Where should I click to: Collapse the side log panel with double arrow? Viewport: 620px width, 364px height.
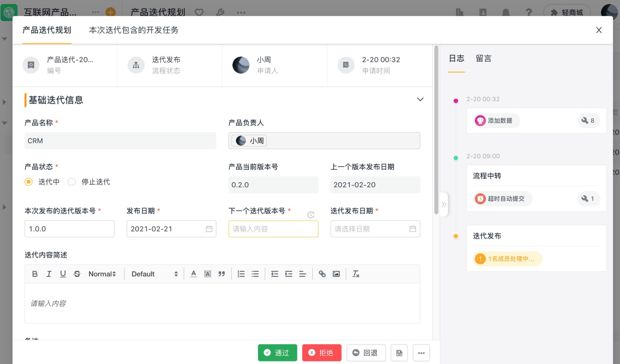[x=444, y=204]
